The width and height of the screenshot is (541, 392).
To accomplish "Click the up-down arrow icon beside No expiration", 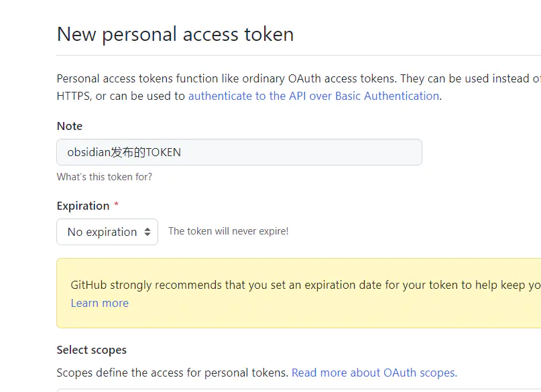I will (147, 232).
